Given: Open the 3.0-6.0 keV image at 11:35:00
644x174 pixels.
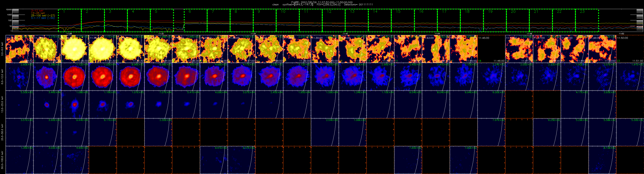Looking at the screenshot, I should coord(214,49).
